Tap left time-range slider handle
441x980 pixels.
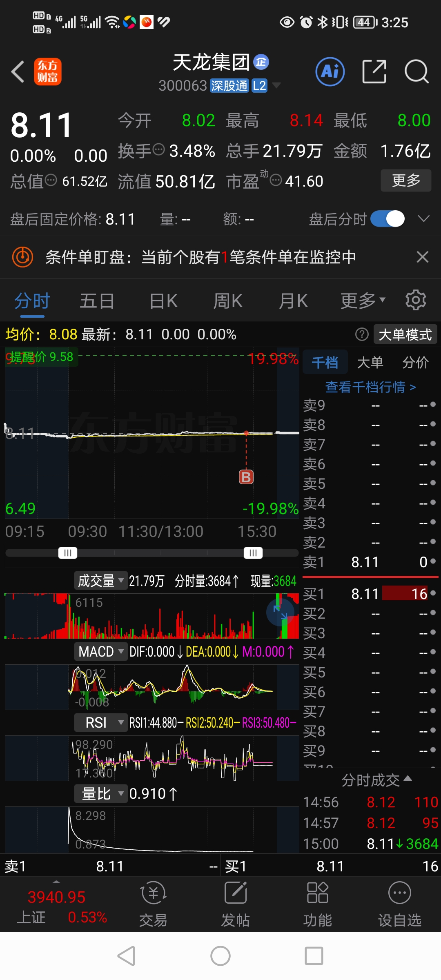(x=68, y=553)
